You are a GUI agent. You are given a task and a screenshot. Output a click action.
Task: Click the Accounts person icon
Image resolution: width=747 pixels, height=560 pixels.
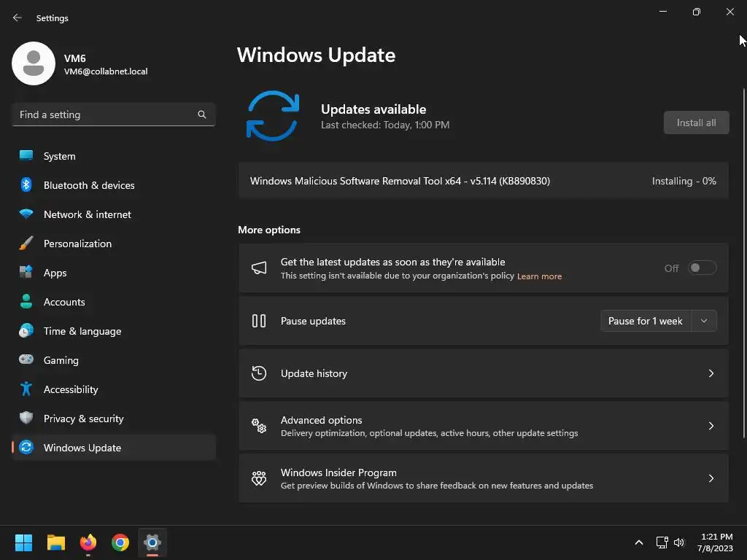click(x=26, y=301)
